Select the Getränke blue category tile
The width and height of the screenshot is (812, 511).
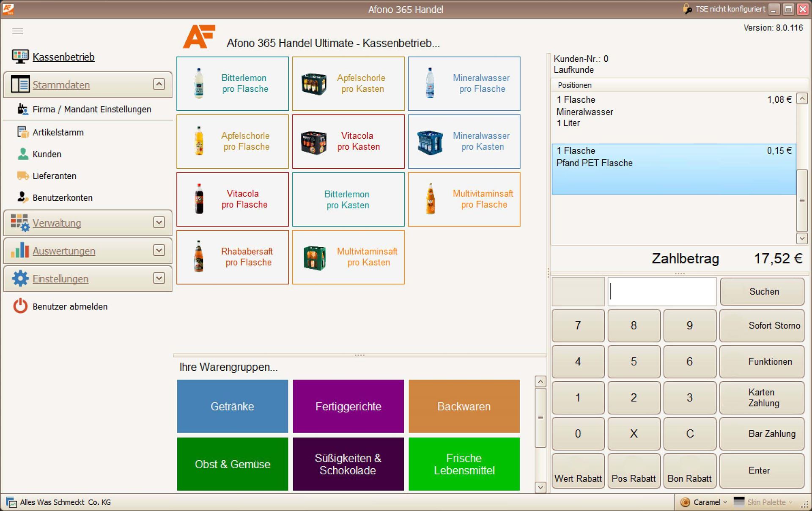pos(233,406)
